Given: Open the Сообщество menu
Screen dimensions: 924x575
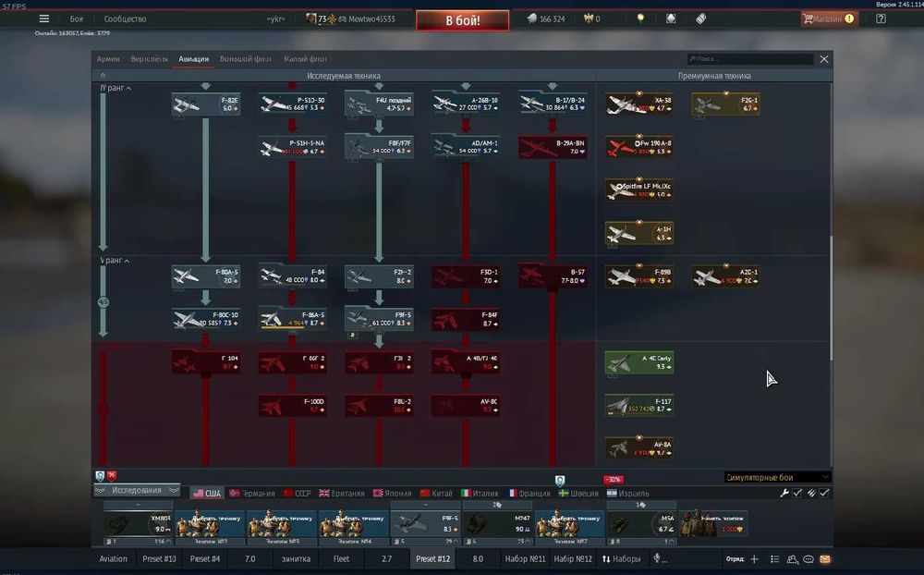Looking at the screenshot, I should pyautogui.click(x=125, y=18).
